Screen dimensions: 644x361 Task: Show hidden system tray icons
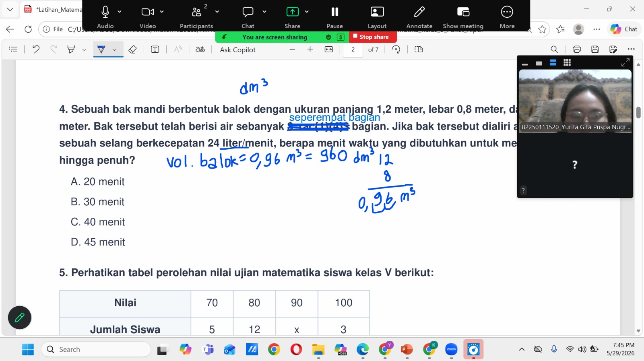tap(522, 349)
